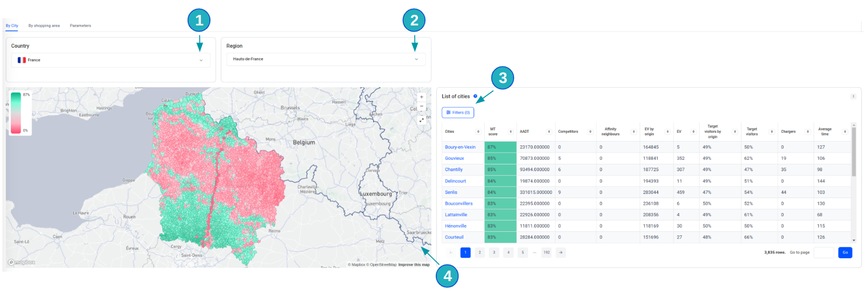This screenshot has width=868, height=293.
Task: Open the Filters (0) button
Action: (x=458, y=113)
